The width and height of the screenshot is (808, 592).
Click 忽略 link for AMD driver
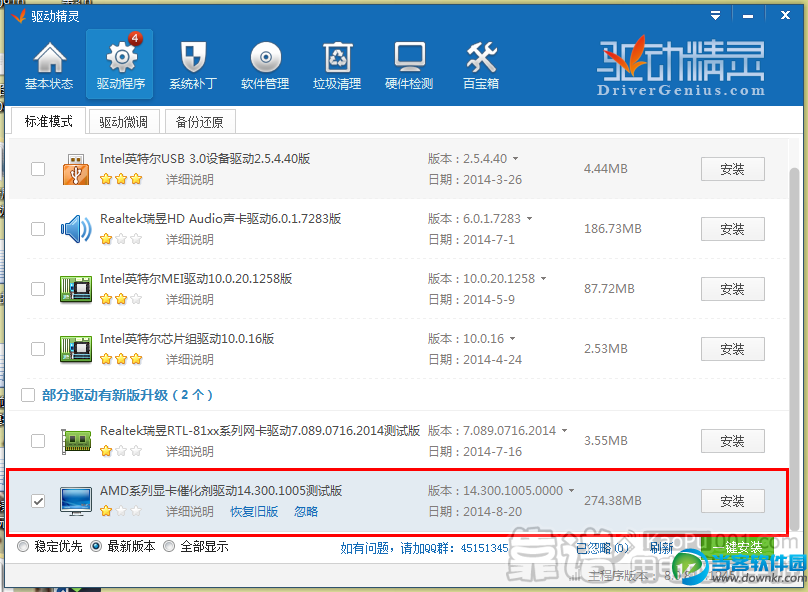[x=306, y=512]
